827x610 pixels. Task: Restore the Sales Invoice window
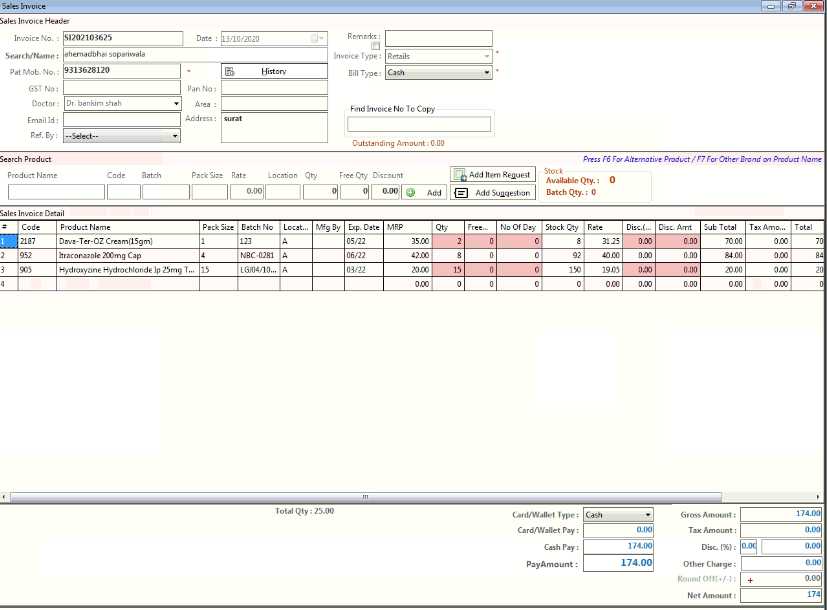pyautogui.click(x=791, y=6)
